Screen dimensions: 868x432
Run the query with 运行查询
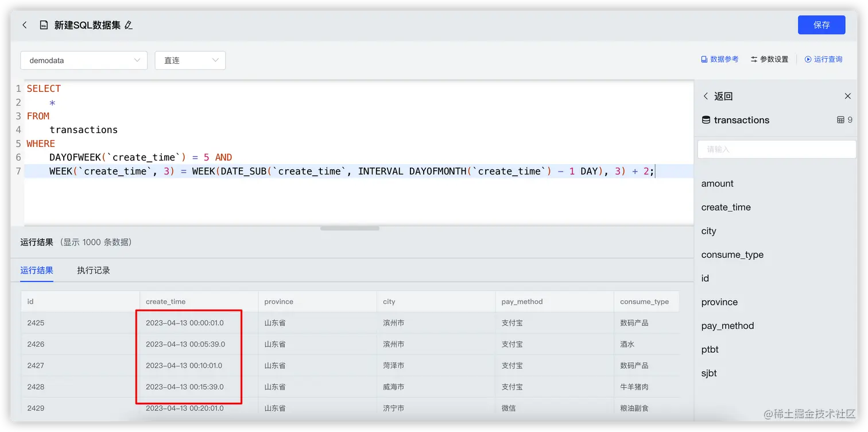pos(823,59)
